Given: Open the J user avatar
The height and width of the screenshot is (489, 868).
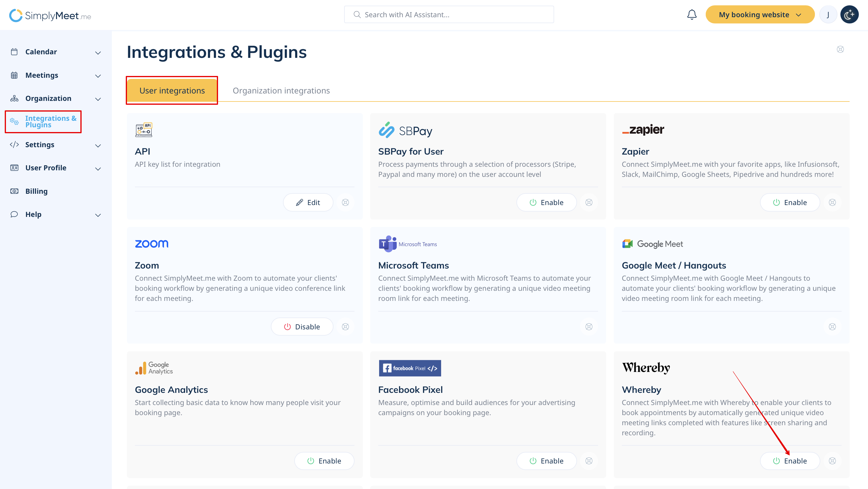Looking at the screenshot, I should pyautogui.click(x=828, y=15).
